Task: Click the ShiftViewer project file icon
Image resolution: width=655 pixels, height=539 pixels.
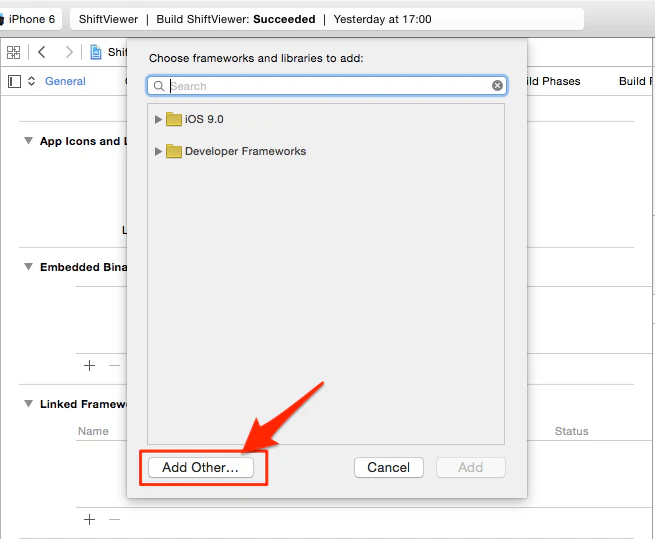Action: (96, 52)
